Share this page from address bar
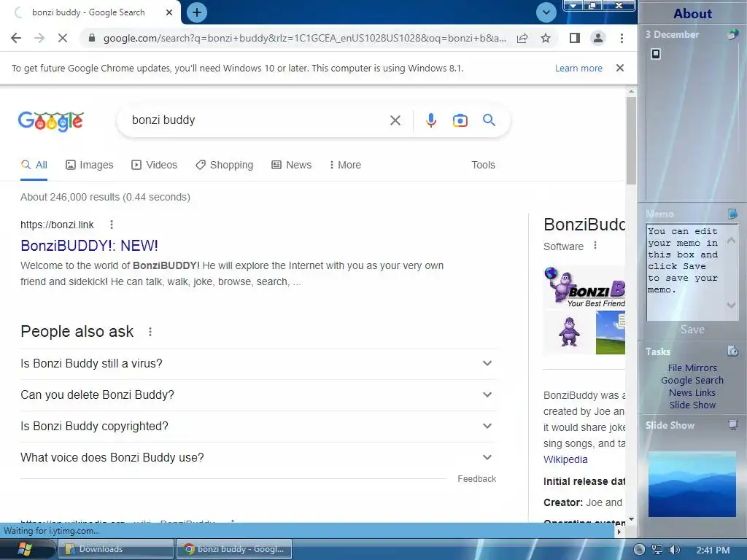The image size is (747, 560). coord(522,38)
